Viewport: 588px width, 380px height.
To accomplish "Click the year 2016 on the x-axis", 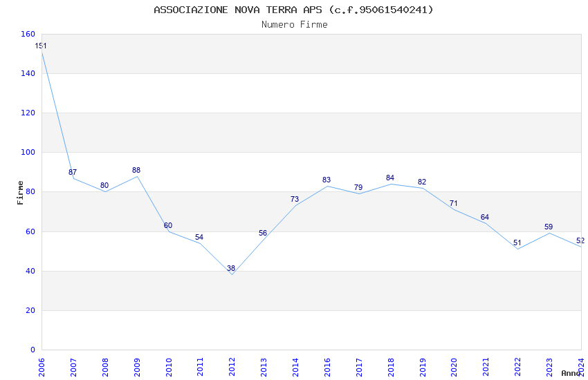I will tap(327, 368).
